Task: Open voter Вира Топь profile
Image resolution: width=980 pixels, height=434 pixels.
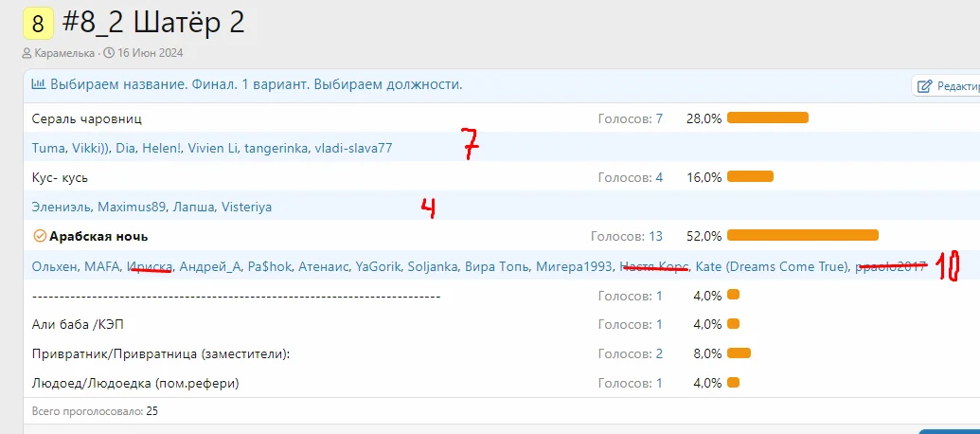Action: point(497,267)
